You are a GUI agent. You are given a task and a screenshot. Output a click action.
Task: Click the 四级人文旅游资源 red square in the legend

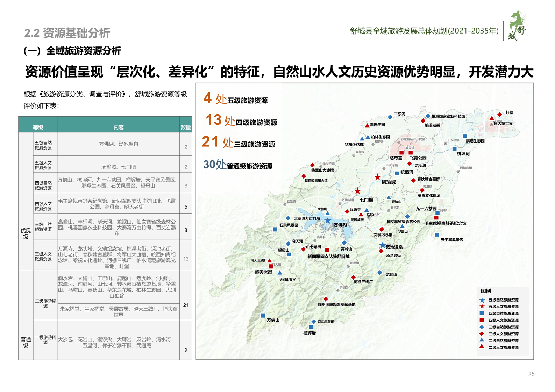[x=482, y=320]
